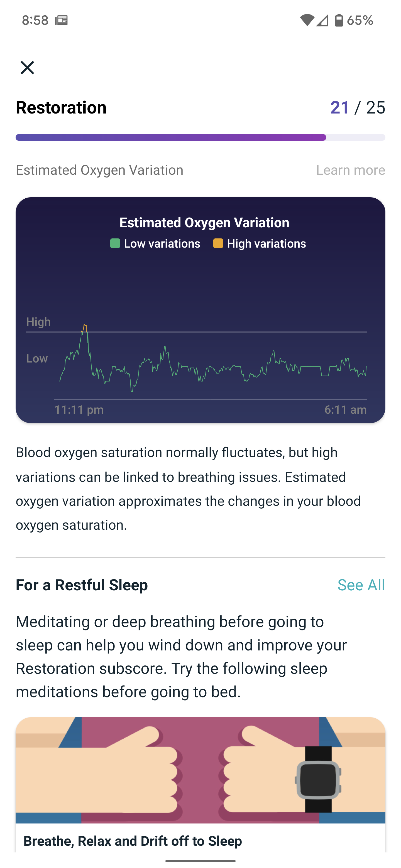Open Breathe, Relax and Drift off to Sleep
Viewport: 401px width, 868px height.
tap(133, 841)
